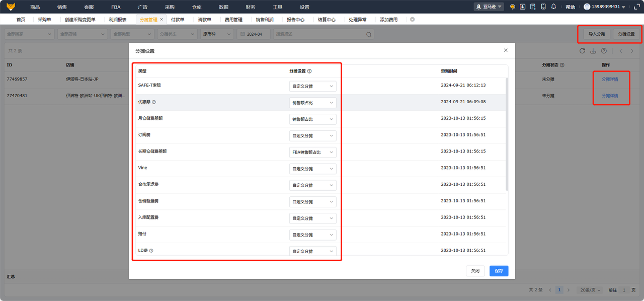Open the 优惠券 allocation dropdown
The width and height of the screenshot is (644, 301).
pos(312,103)
